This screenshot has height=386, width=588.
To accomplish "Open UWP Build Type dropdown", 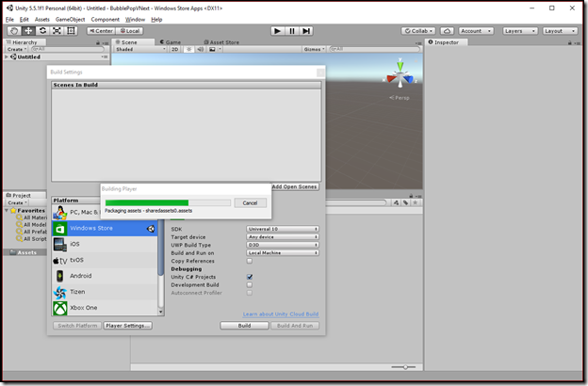I will 283,245.
